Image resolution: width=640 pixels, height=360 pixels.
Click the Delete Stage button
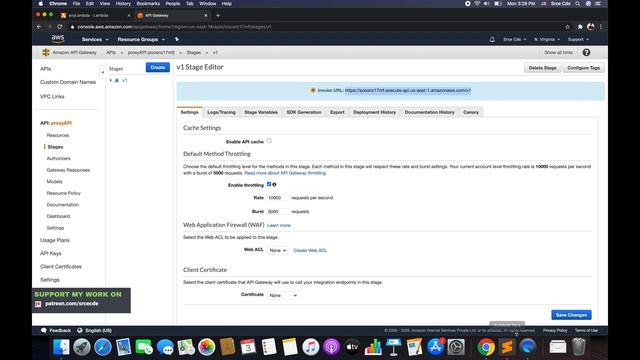pos(542,68)
